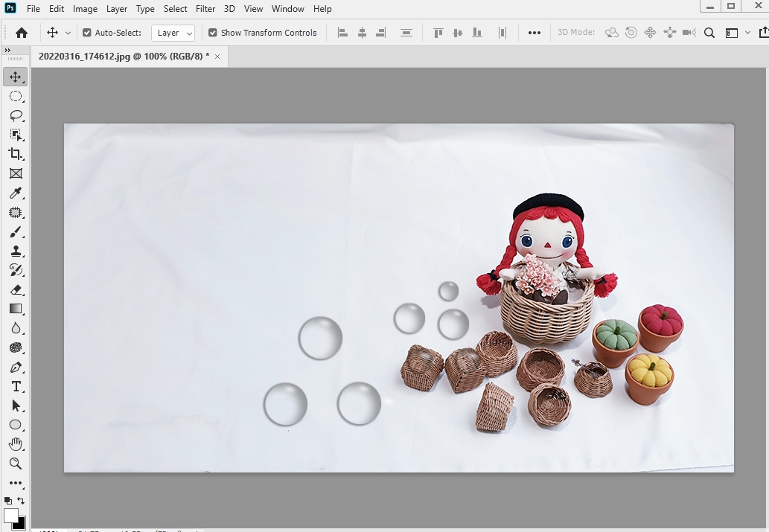Open the Auto-Select Layer dropdown

pos(173,33)
